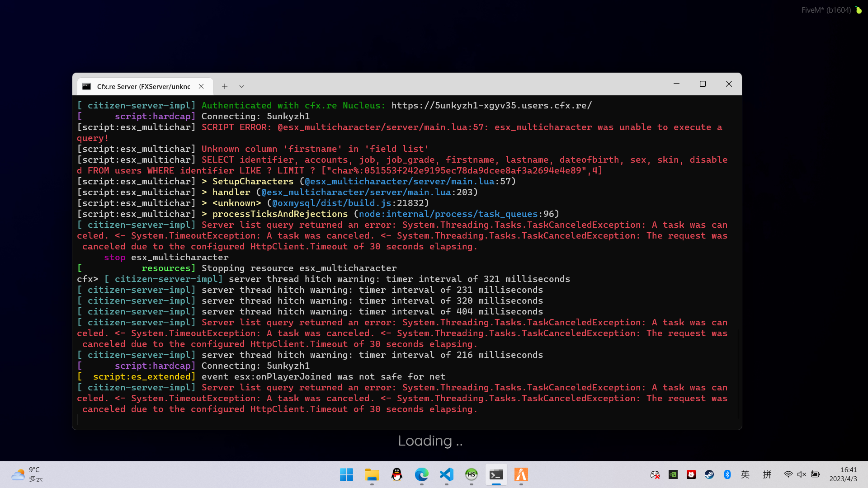
Task: Minimize the terminal window
Action: (676, 84)
